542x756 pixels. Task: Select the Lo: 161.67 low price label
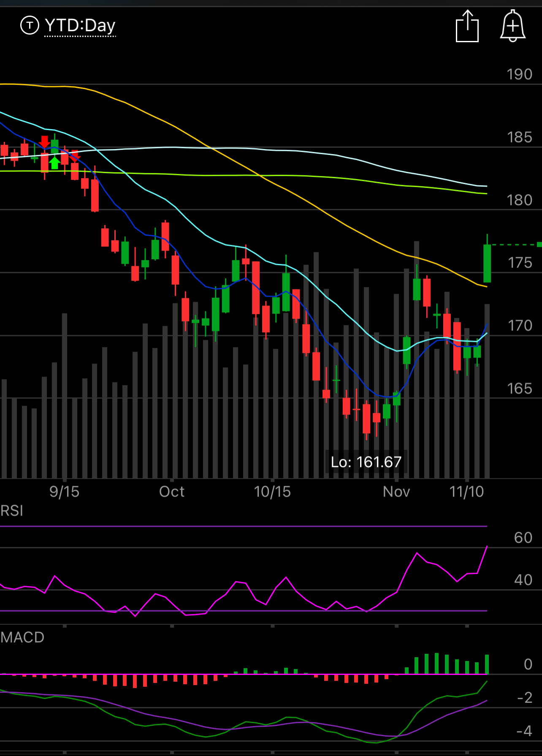(x=366, y=462)
